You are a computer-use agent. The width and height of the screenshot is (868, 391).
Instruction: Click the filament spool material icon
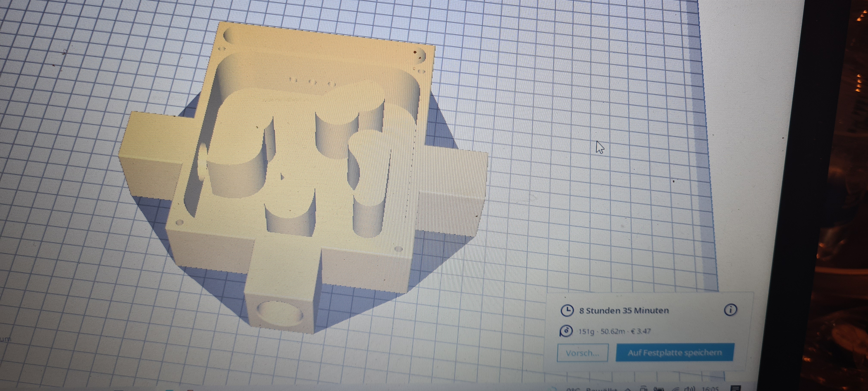tap(566, 331)
